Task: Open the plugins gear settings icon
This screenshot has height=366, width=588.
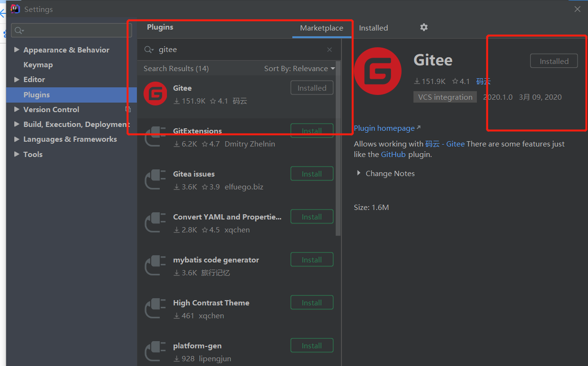Action: 423,28
